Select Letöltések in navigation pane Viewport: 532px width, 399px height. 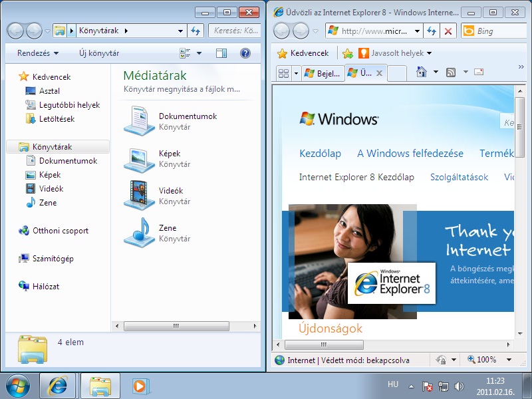click(x=57, y=119)
